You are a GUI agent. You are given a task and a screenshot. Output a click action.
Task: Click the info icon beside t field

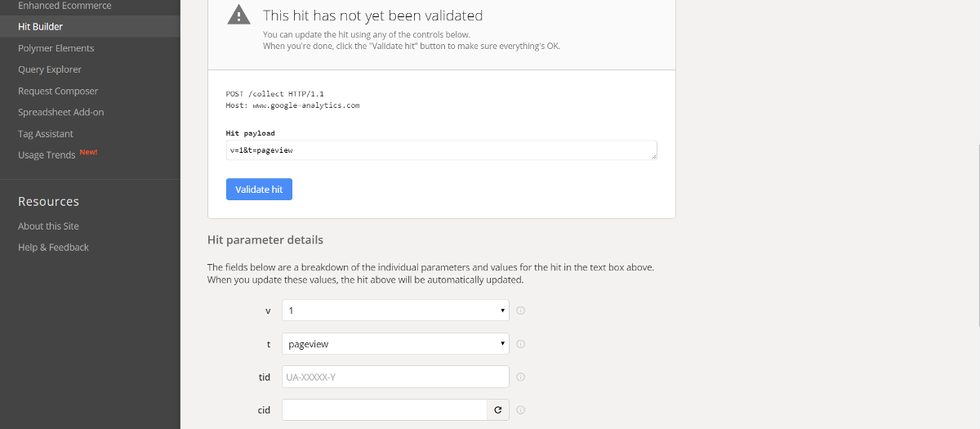[520, 344]
